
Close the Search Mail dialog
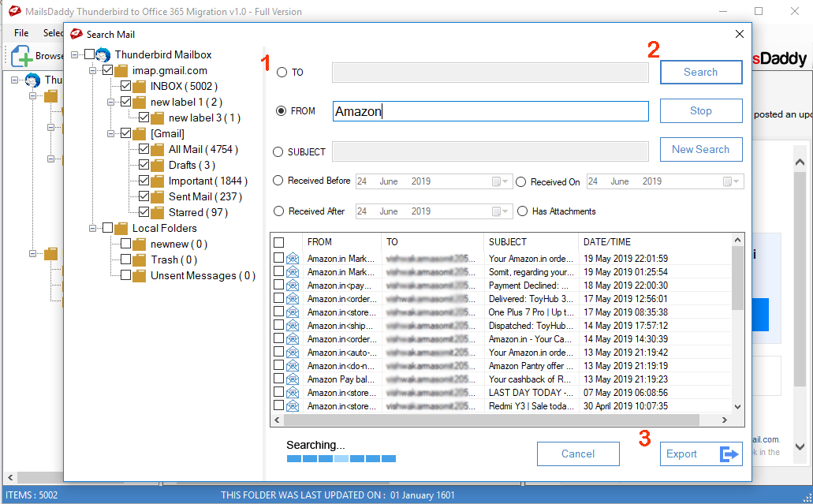tap(740, 34)
